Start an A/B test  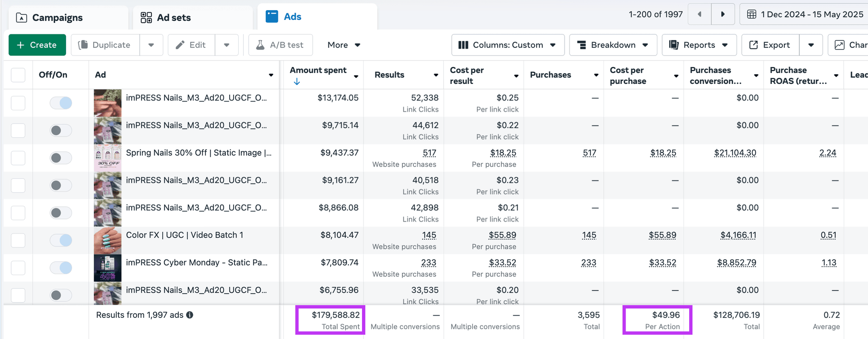point(281,45)
